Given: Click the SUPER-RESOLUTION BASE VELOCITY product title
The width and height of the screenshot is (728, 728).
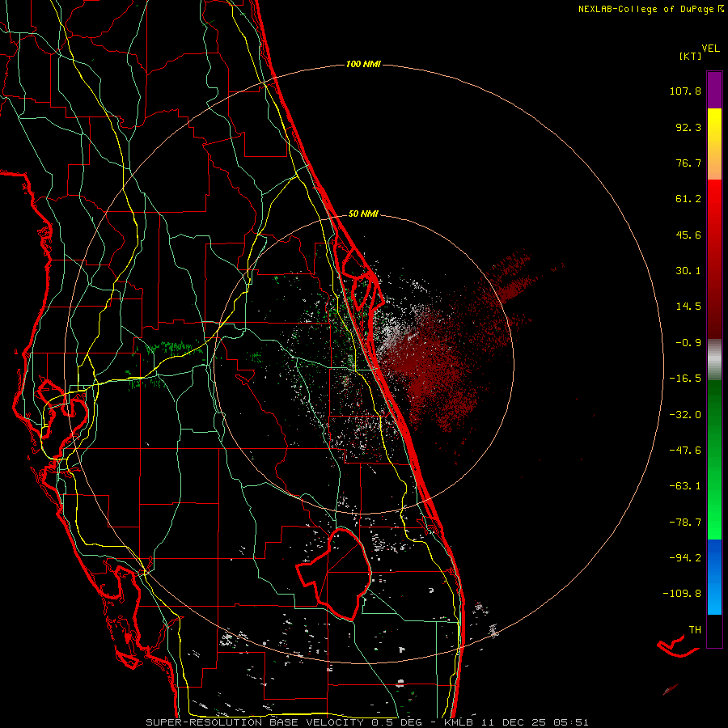Looking at the screenshot, I should pyautogui.click(x=255, y=722).
